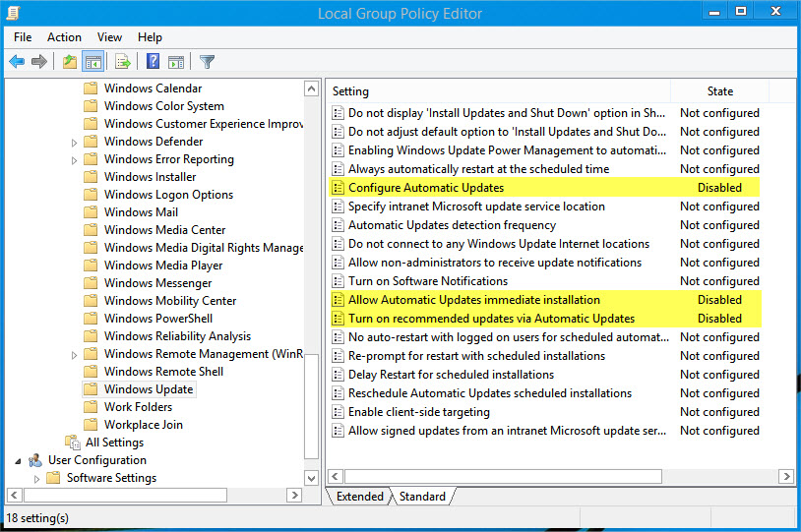Select Windows Color System folder

[x=164, y=106]
